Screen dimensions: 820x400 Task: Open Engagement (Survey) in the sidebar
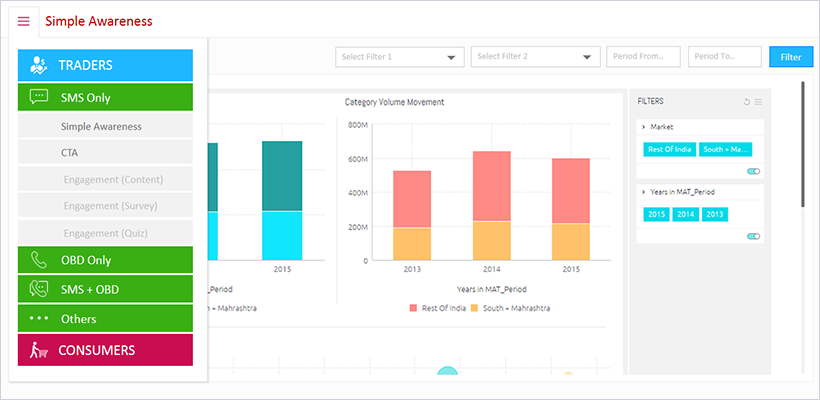[111, 206]
